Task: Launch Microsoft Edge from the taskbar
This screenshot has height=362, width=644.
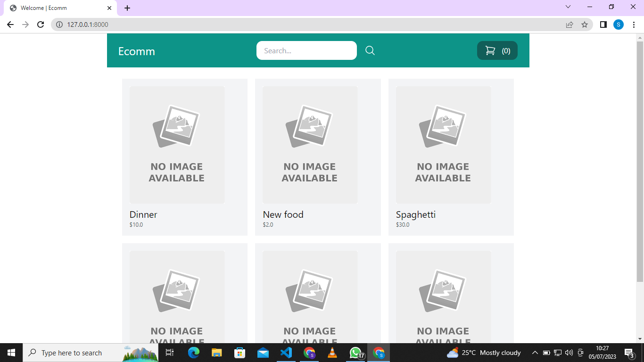Action: point(194,353)
